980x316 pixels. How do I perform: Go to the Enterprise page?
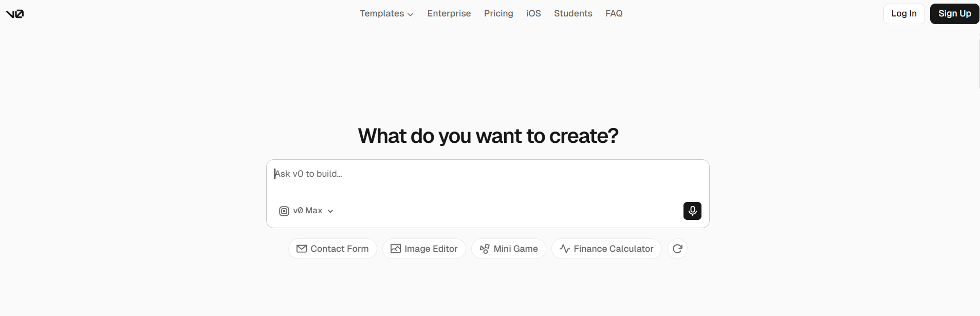coord(449,13)
